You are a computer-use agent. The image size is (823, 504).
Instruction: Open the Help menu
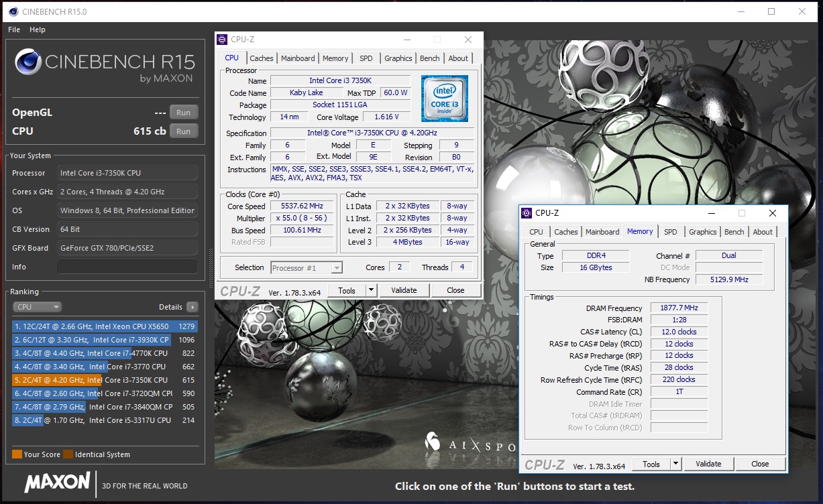click(x=38, y=29)
